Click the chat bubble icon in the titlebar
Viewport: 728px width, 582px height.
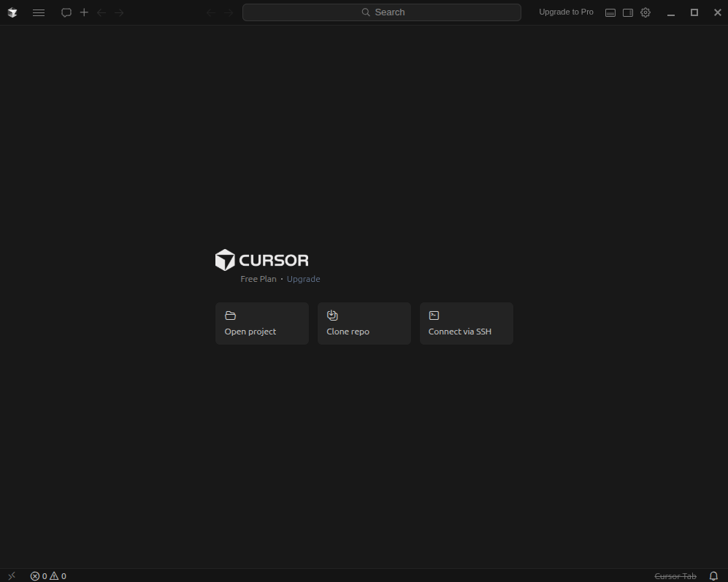[x=66, y=12]
